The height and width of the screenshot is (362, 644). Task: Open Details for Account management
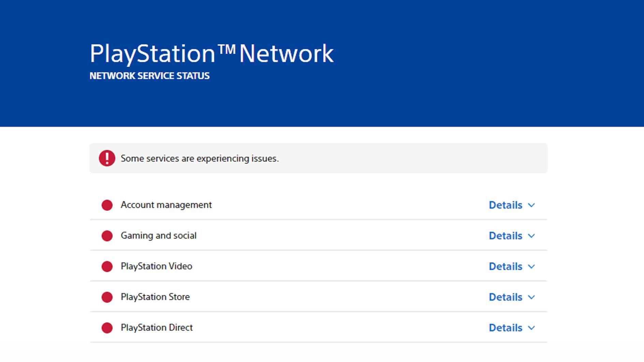point(506,205)
